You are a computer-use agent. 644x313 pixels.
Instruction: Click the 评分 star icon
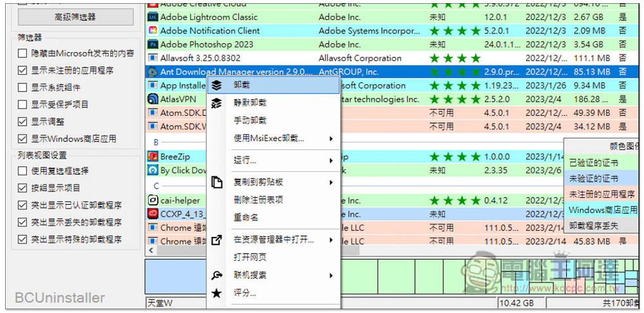[x=217, y=293]
